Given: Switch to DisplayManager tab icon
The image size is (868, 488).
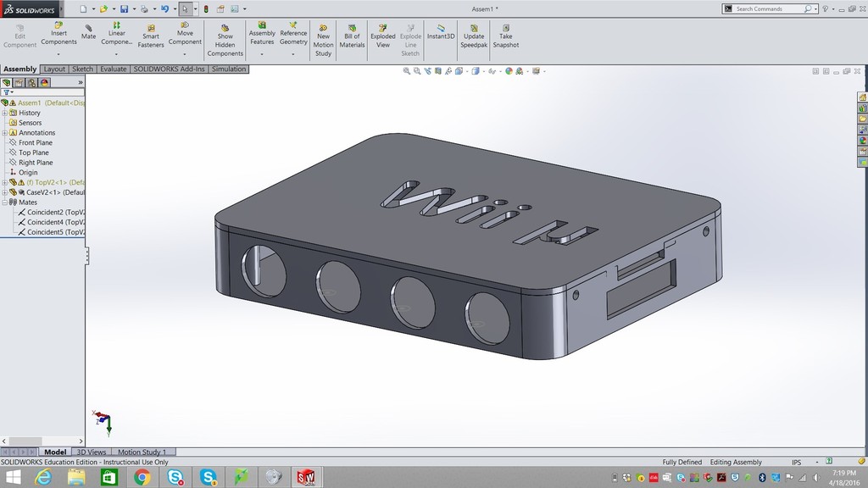Looking at the screenshot, I should [45, 82].
